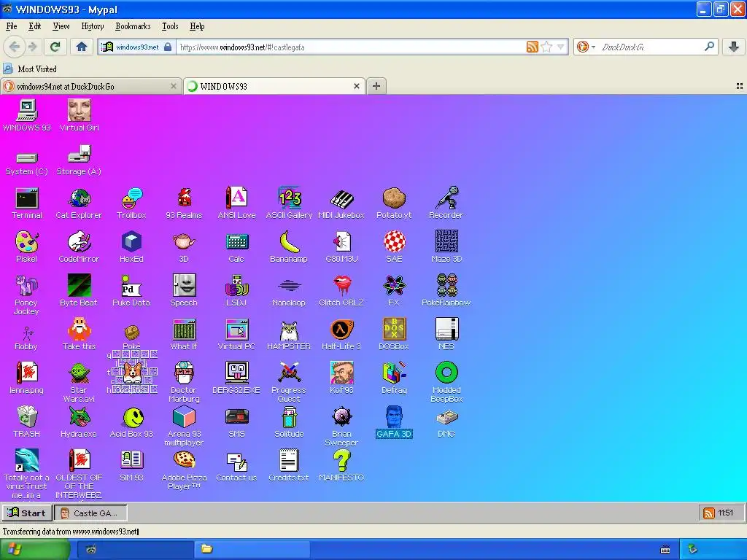Screen dimensions: 747x560
Task: Launch Cat Explorer icon
Action: coord(79,203)
